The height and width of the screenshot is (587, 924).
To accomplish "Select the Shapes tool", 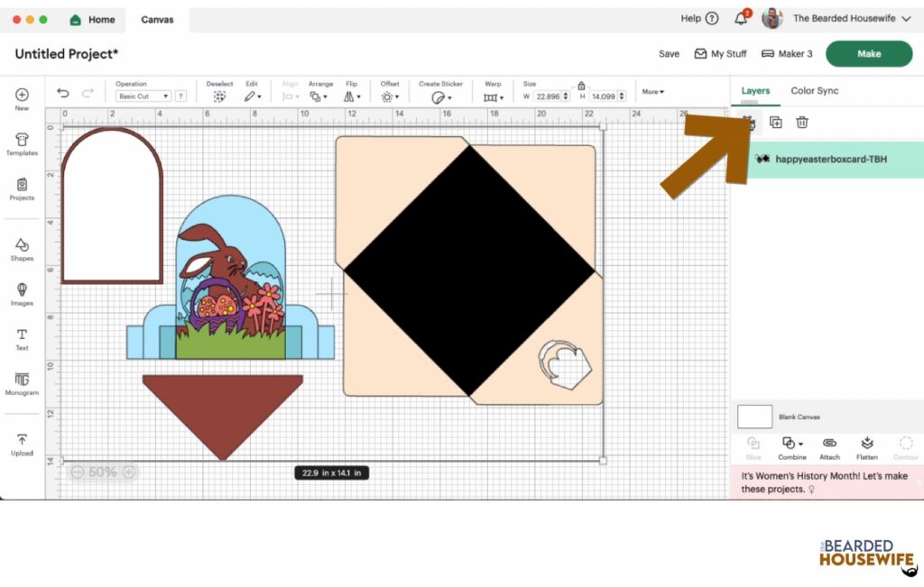I will (22, 250).
